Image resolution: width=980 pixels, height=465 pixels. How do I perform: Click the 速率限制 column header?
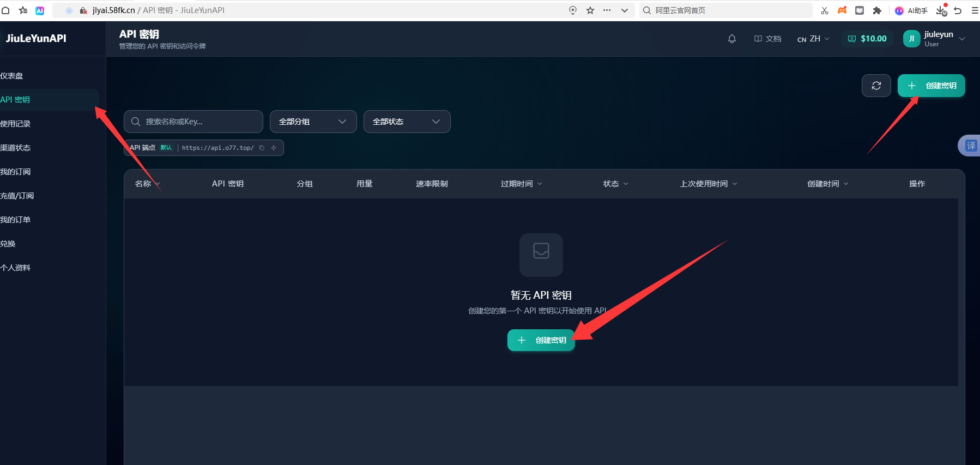432,184
